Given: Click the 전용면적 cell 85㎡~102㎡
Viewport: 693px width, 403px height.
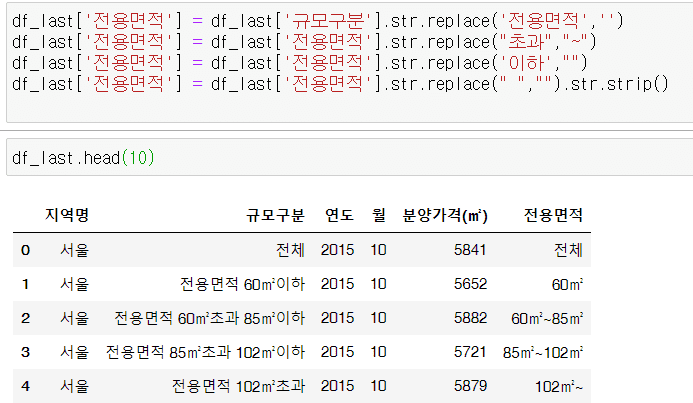Looking at the screenshot, I should [543, 352].
